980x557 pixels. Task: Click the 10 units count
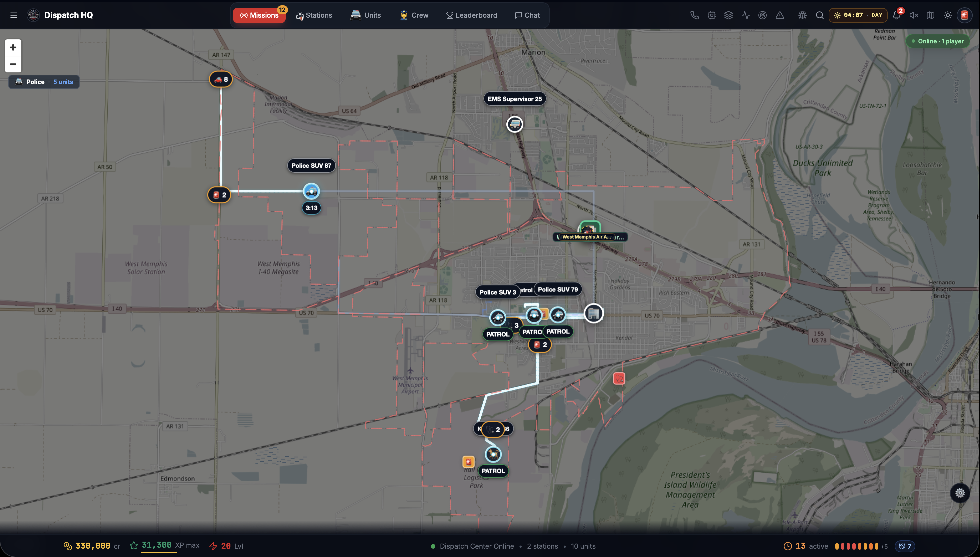pyautogui.click(x=583, y=546)
